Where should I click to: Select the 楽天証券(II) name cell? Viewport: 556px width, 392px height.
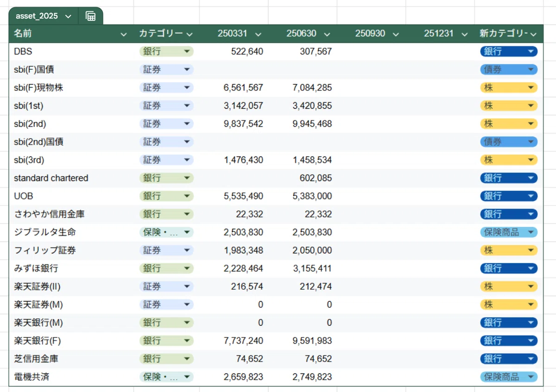coord(71,286)
